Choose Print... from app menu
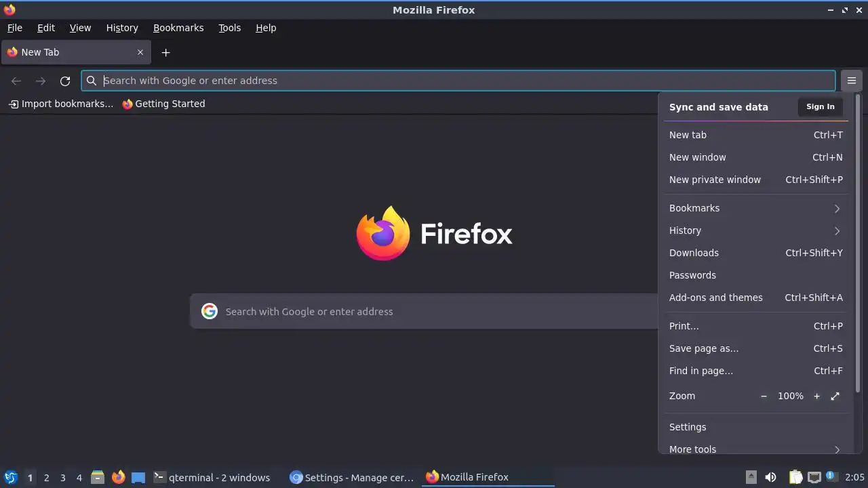The image size is (868, 488). 755,326
